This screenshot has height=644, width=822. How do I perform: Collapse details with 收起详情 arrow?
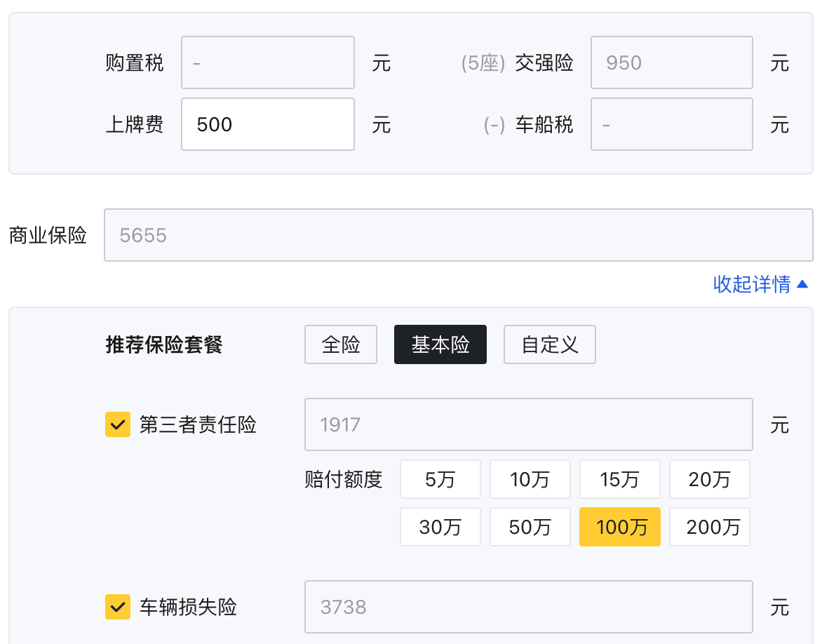[x=761, y=284]
